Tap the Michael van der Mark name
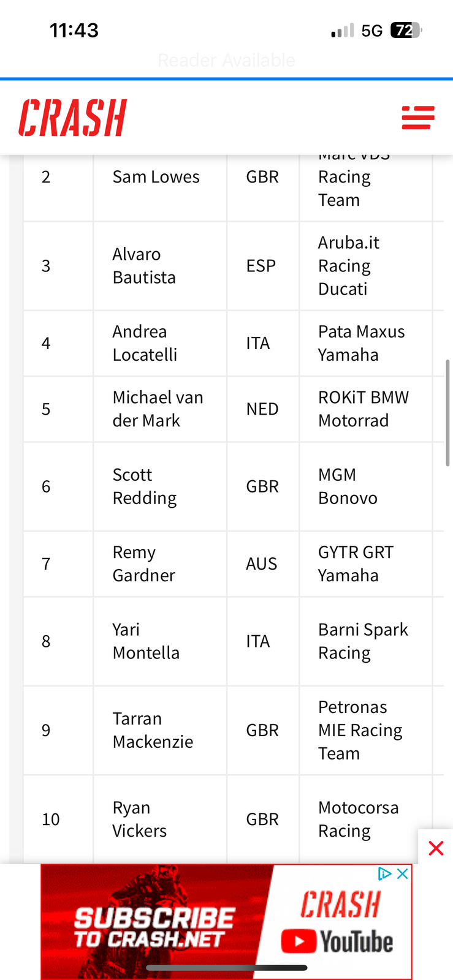The height and width of the screenshot is (980, 453). [x=158, y=409]
